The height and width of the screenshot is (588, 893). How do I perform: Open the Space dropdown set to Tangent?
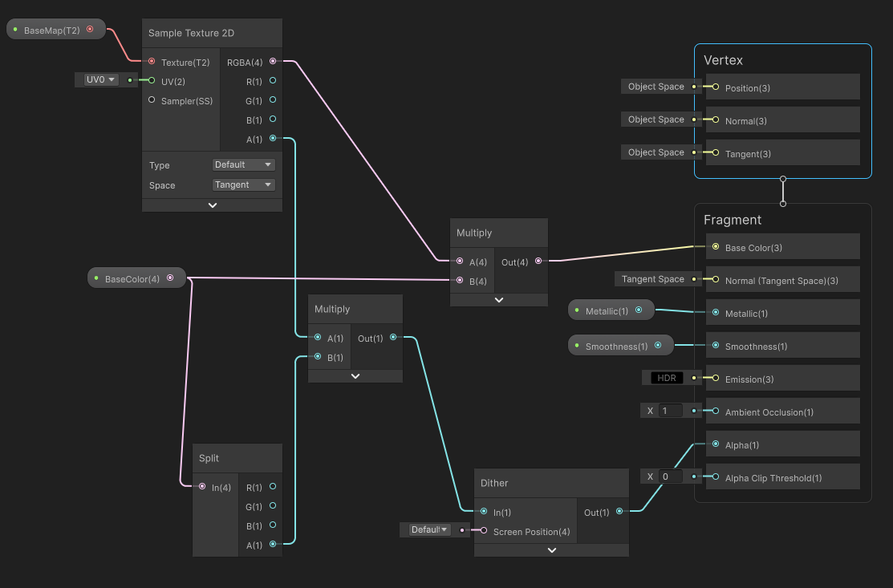coord(244,185)
